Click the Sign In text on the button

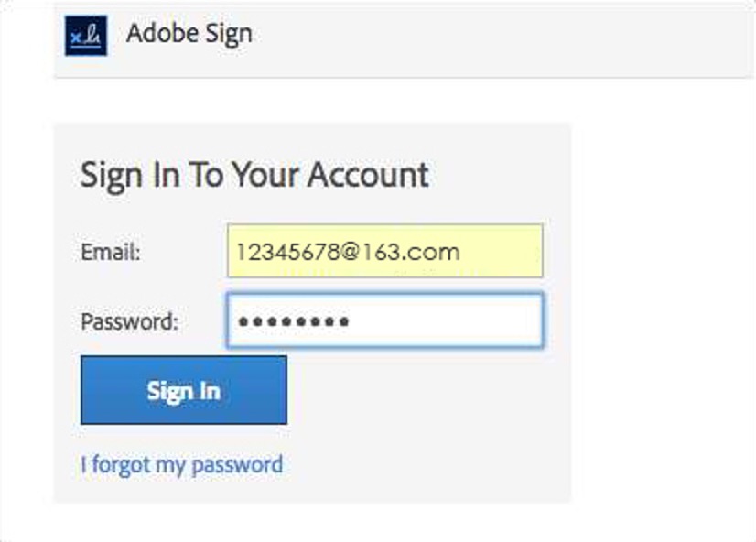coord(184,391)
